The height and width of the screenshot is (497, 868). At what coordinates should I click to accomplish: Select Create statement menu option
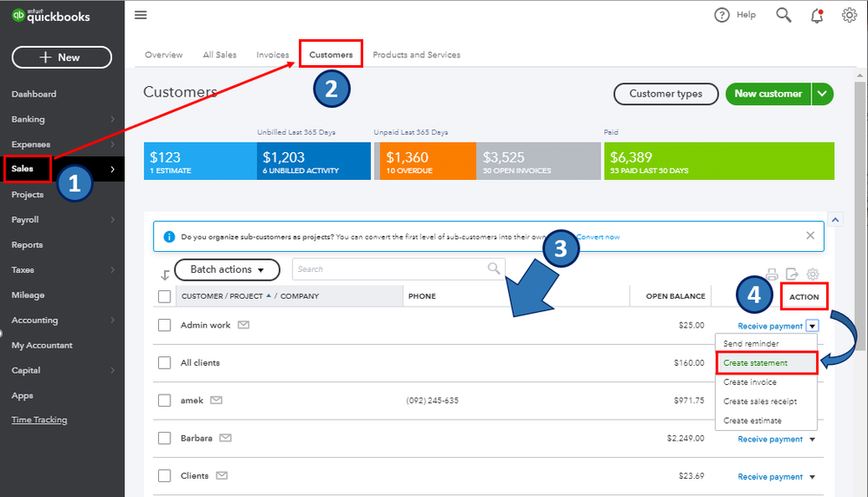pos(766,362)
